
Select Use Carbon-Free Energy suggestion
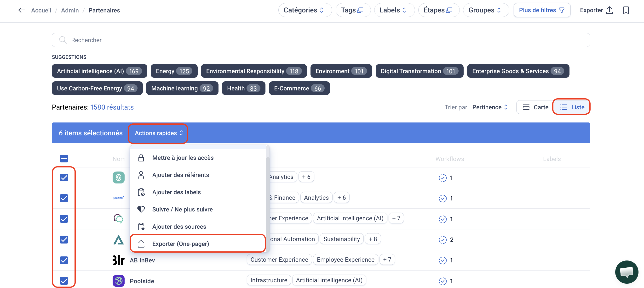pyautogui.click(x=97, y=88)
